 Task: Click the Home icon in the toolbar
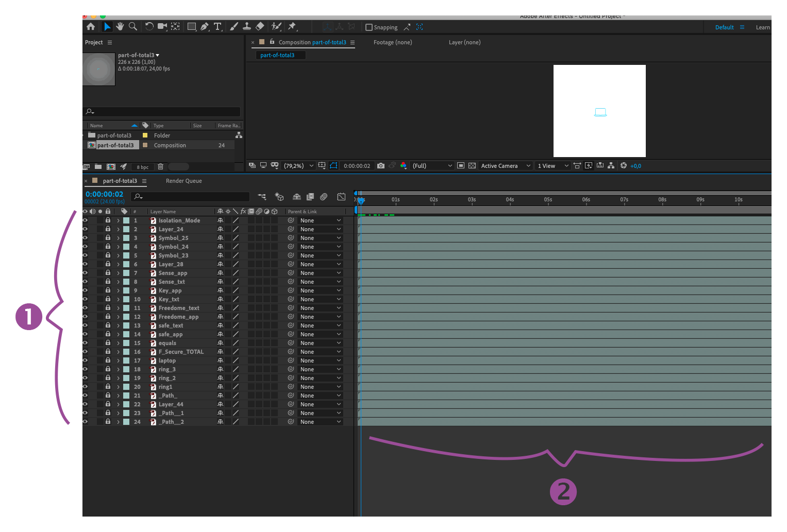click(x=91, y=27)
